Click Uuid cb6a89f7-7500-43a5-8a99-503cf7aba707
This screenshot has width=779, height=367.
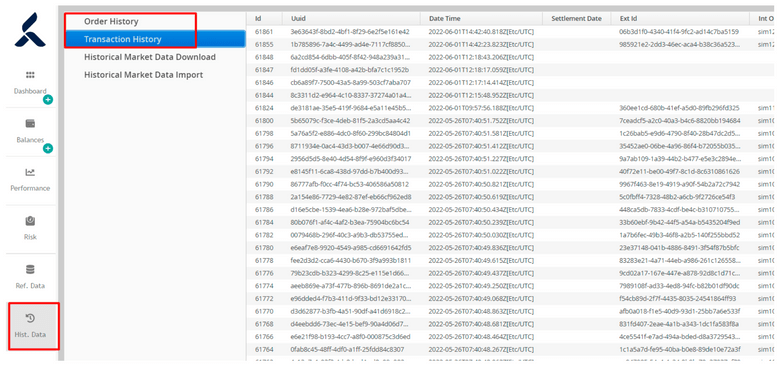click(x=351, y=82)
